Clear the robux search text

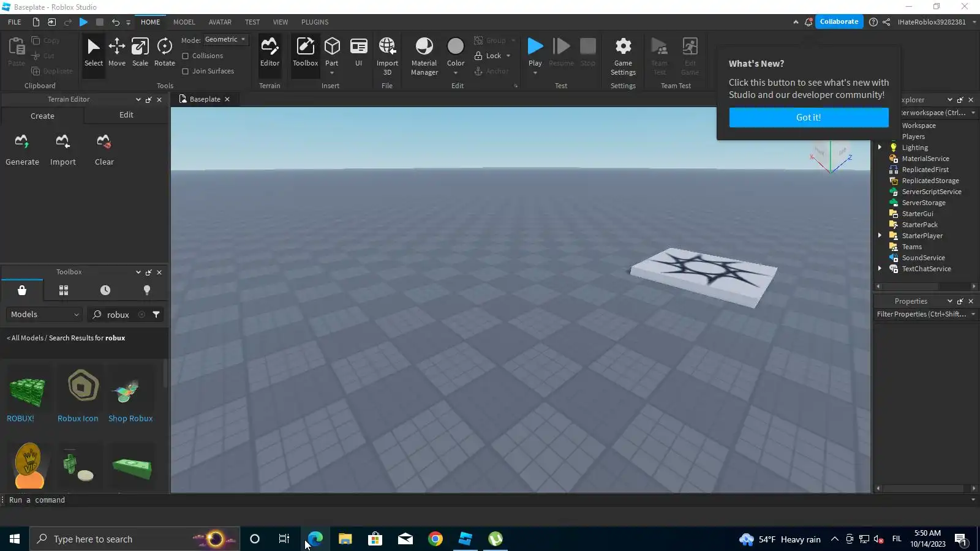[x=141, y=315]
